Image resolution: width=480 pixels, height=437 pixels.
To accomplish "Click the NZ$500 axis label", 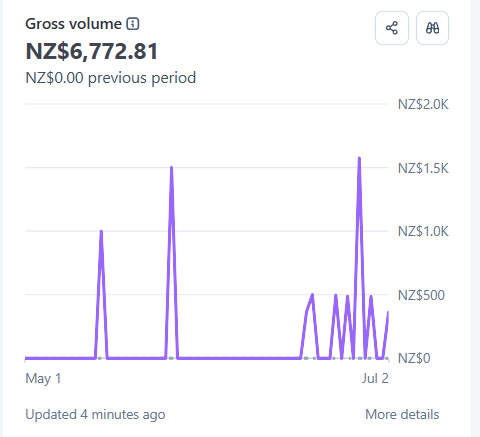I will (x=421, y=295).
